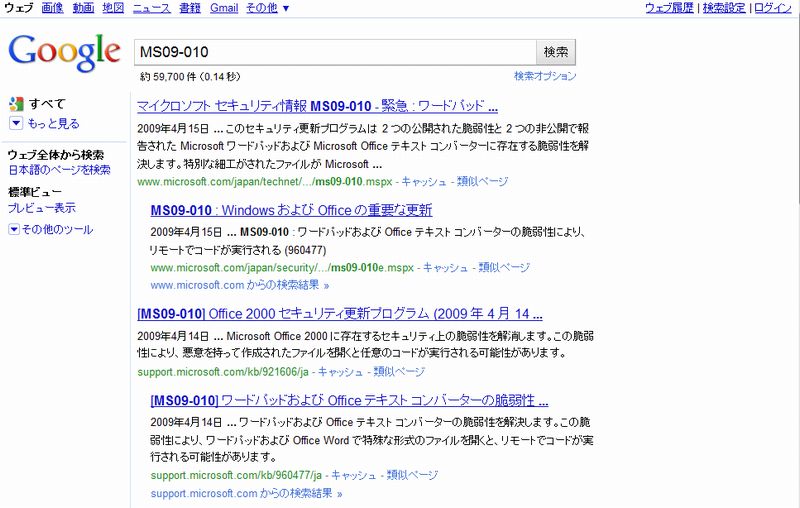The image size is (800, 508).
Task: Open 動画 in top navigation
Action: [x=83, y=8]
